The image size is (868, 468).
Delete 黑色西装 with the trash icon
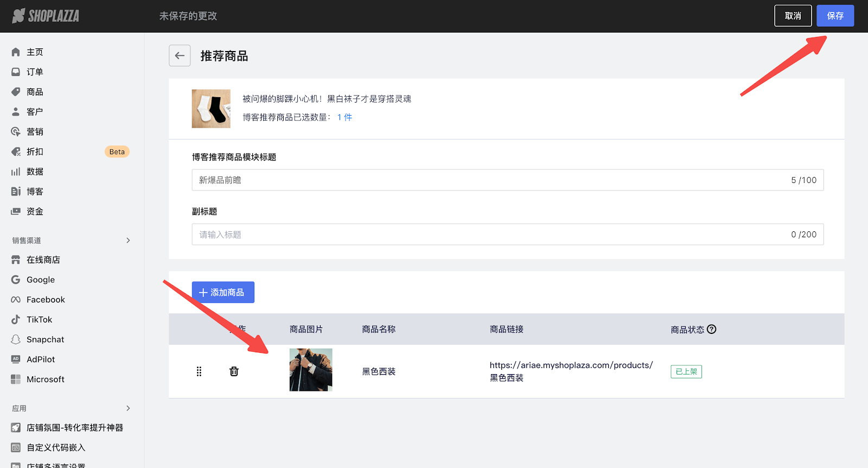(x=234, y=371)
